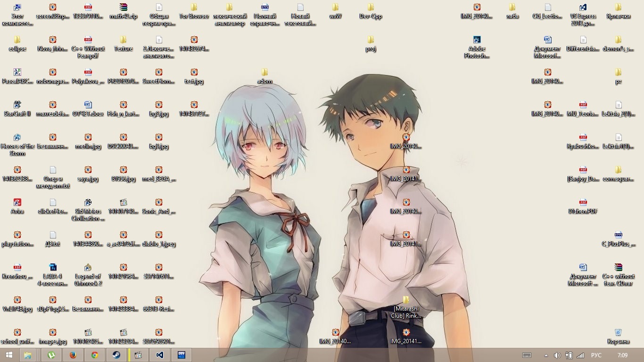Open the adom folder on desktop
The height and width of the screenshot is (362, 644).
(x=264, y=76)
